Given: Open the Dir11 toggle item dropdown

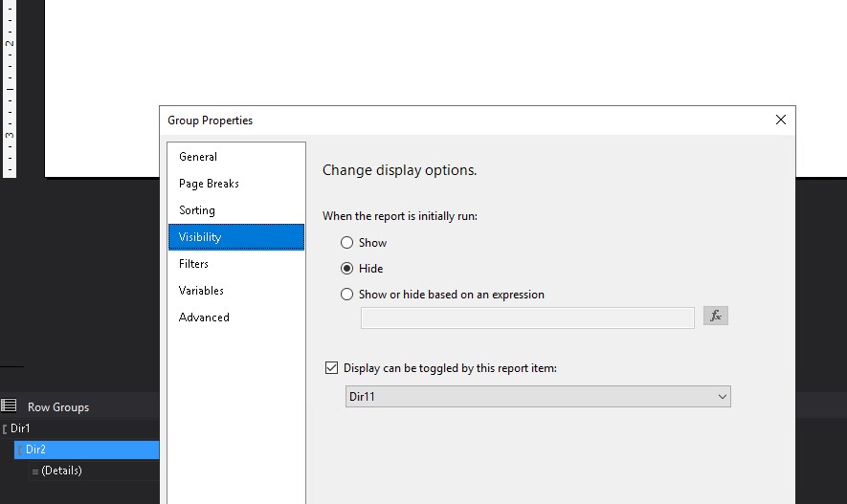Looking at the screenshot, I should click(x=538, y=397).
